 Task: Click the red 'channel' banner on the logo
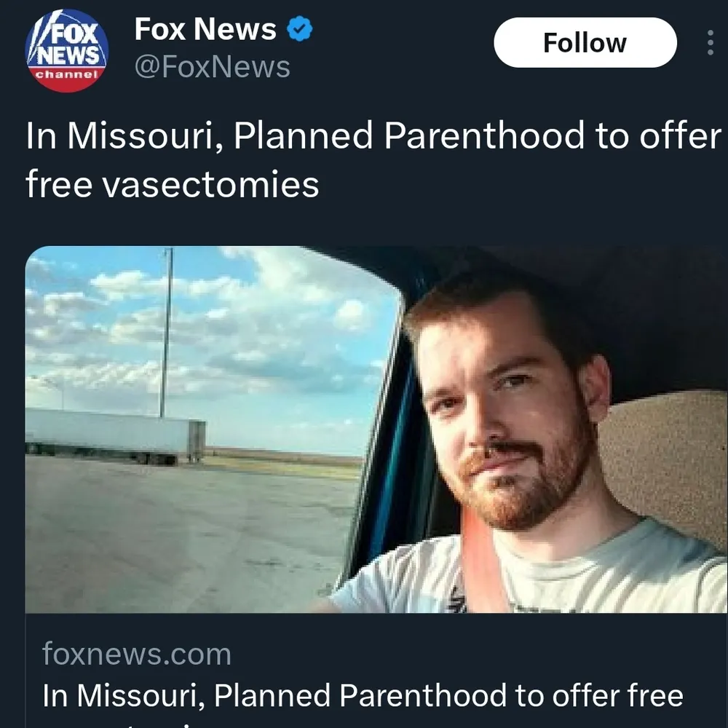67,74
